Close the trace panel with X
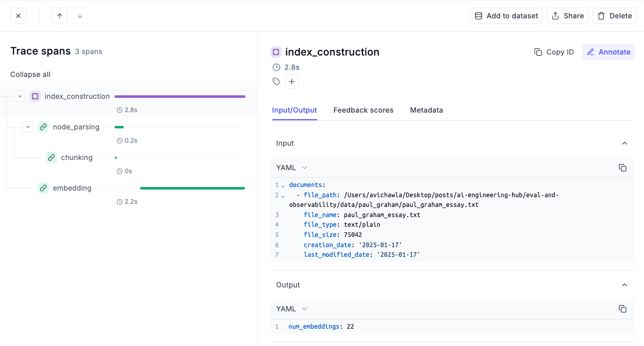 pyautogui.click(x=18, y=16)
